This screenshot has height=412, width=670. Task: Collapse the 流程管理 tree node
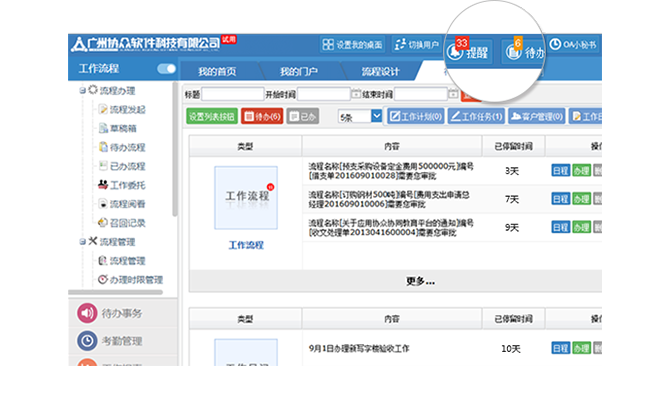coord(81,241)
